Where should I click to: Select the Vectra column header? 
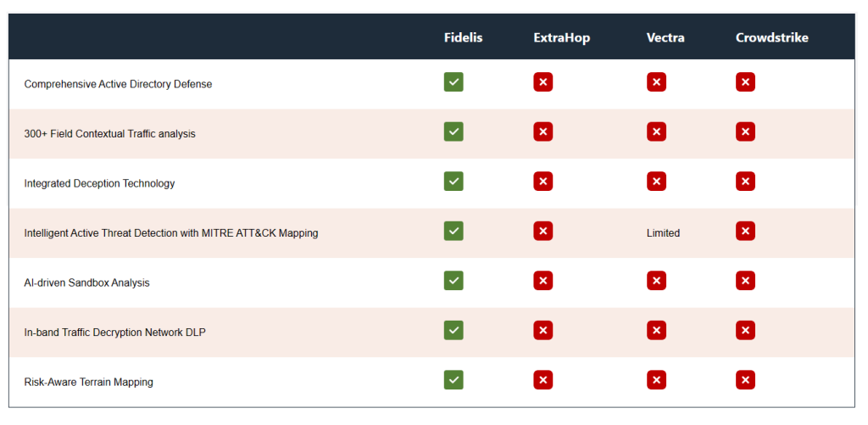665,37
